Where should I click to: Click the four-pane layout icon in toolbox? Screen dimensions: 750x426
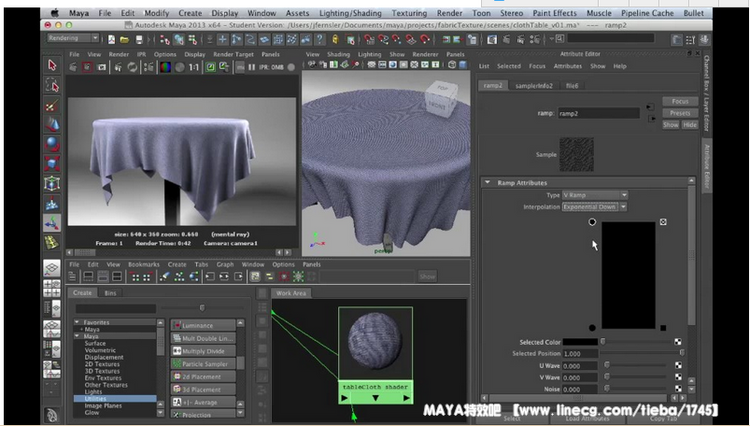pyautogui.click(x=52, y=288)
